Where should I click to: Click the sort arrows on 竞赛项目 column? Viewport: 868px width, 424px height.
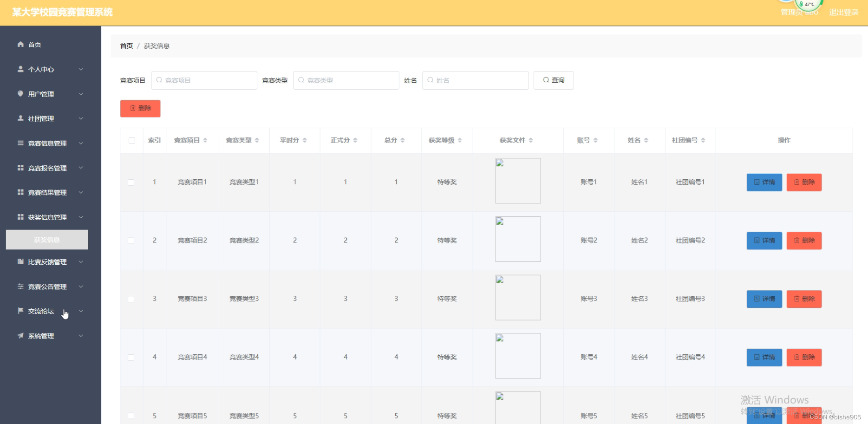[205, 140]
